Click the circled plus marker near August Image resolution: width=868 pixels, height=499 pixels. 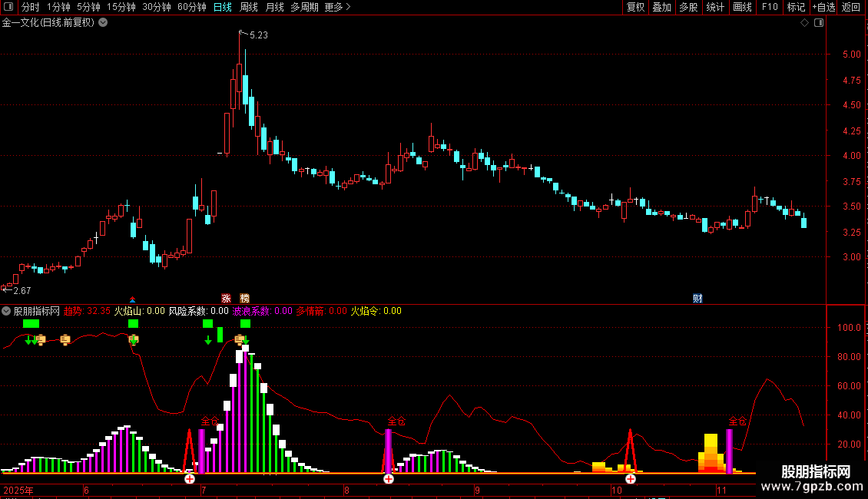click(389, 478)
